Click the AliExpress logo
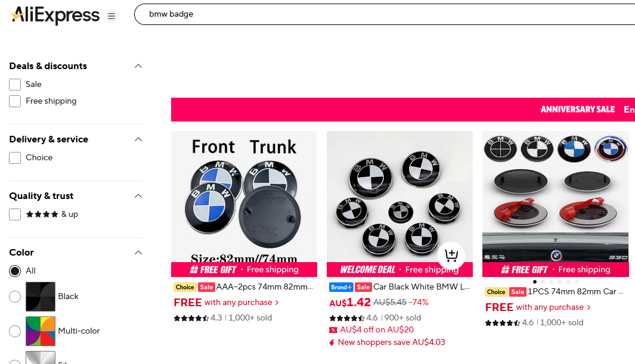The height and width of the screenshot is (364, 635). pos(55,15)
